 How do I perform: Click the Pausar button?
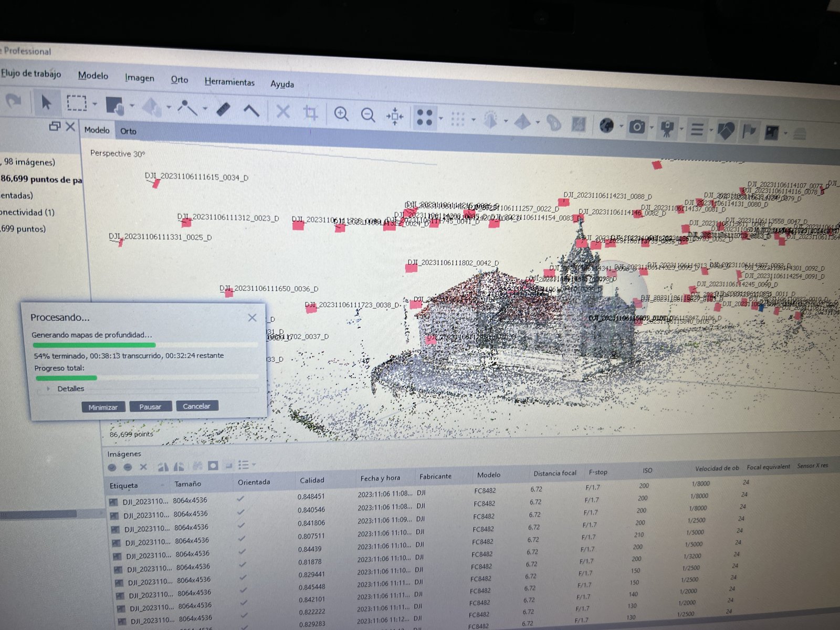click(150, 406)
